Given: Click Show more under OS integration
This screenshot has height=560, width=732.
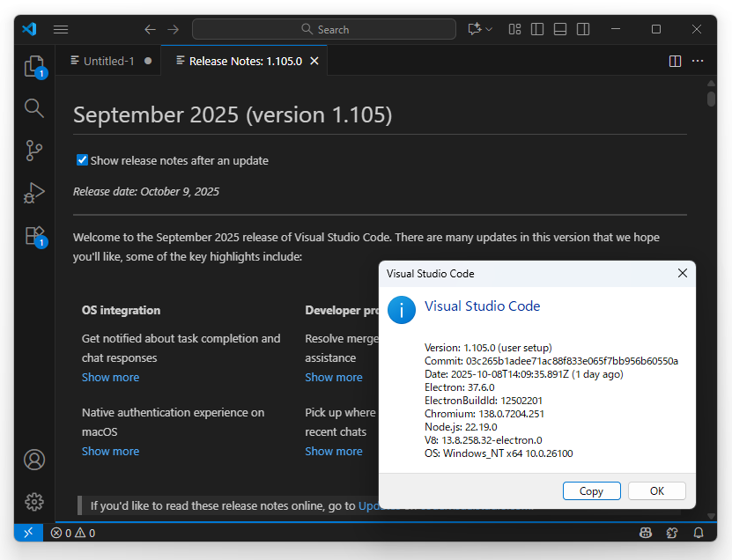Looking at the screenshot, I should 110,377.
